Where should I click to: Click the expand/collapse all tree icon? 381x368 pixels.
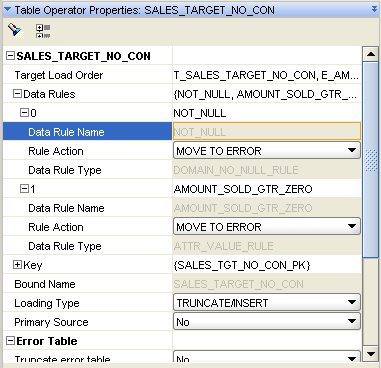[x=43, y=31]
